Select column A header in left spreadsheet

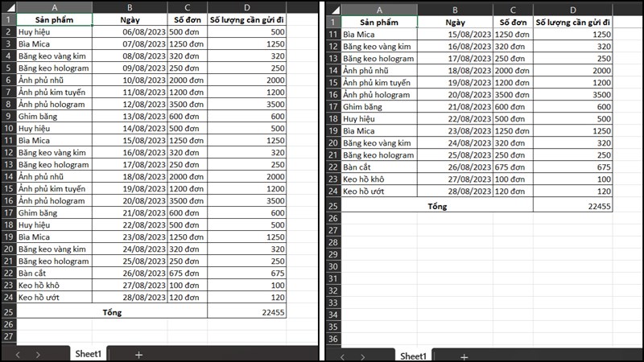54,7
